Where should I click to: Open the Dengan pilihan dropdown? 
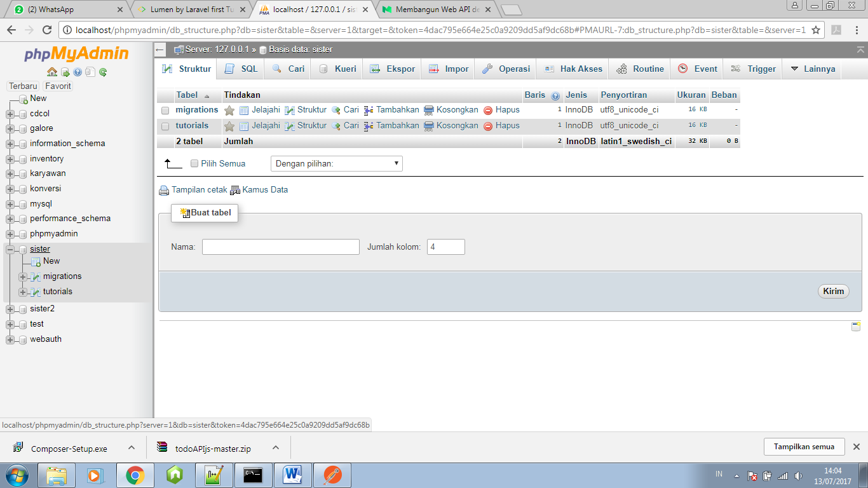[336, 163]
